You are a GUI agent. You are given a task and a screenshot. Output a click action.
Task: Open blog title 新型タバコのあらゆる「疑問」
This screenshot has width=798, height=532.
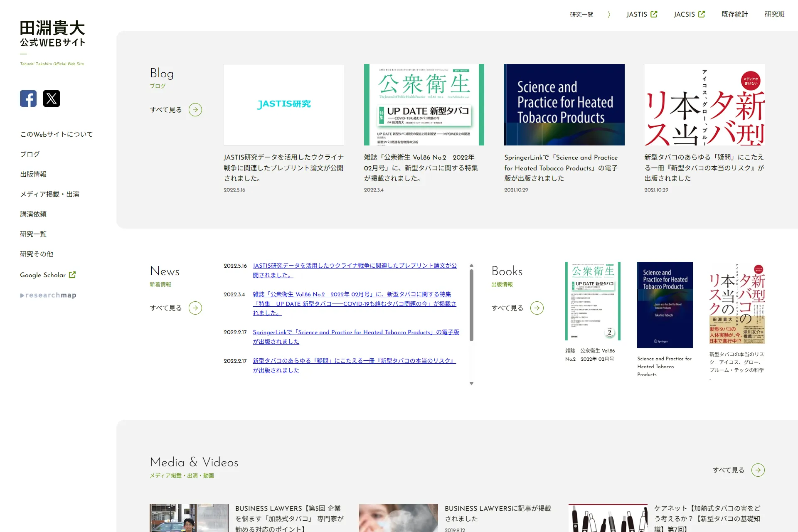[x=704, y=168]
